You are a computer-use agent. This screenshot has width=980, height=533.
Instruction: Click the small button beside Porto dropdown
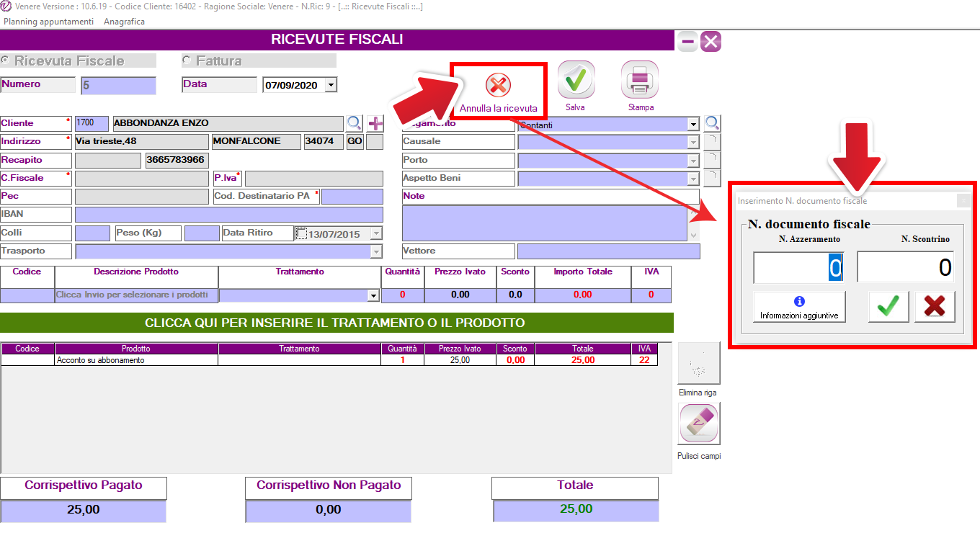pyautogui.click(x=711, y=160)
